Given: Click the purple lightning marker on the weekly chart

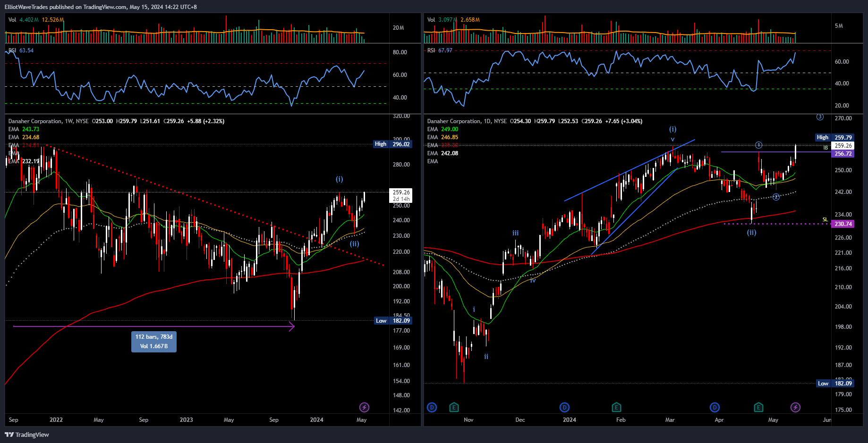Looking at the screenshot, I should [364, 407].
